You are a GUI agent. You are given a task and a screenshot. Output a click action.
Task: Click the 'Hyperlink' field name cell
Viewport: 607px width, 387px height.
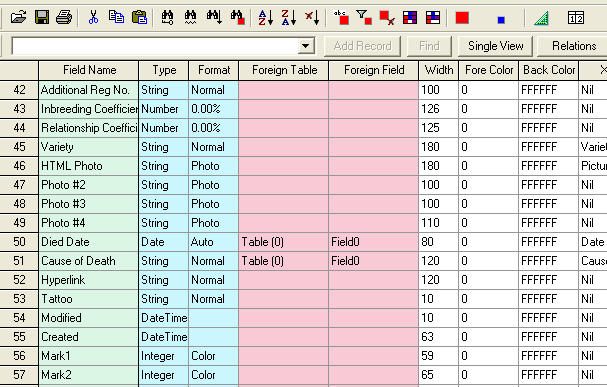coord(89,280)
